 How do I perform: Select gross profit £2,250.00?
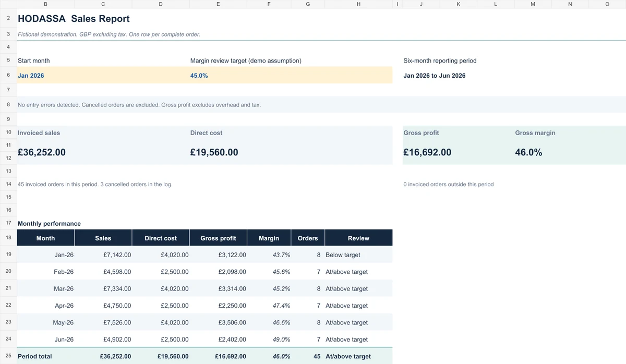pyautogui.click(x=218, y=306)
